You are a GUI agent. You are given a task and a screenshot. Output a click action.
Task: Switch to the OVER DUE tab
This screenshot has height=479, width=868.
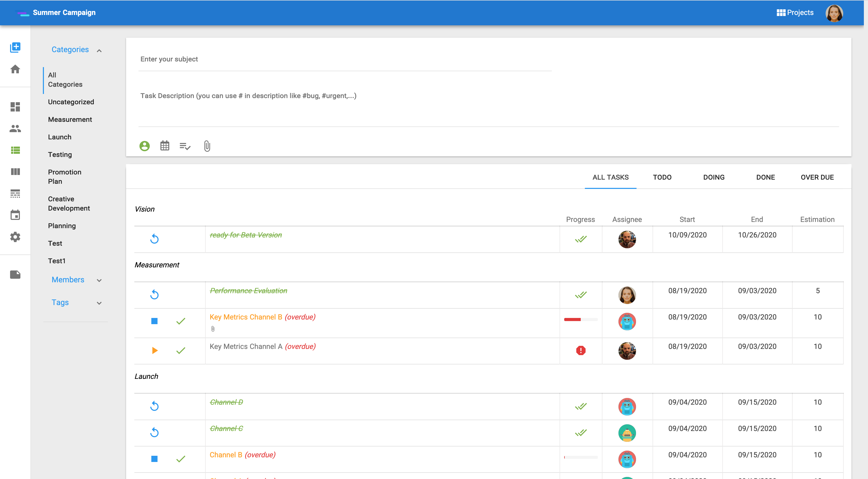[x=817, y=177]
